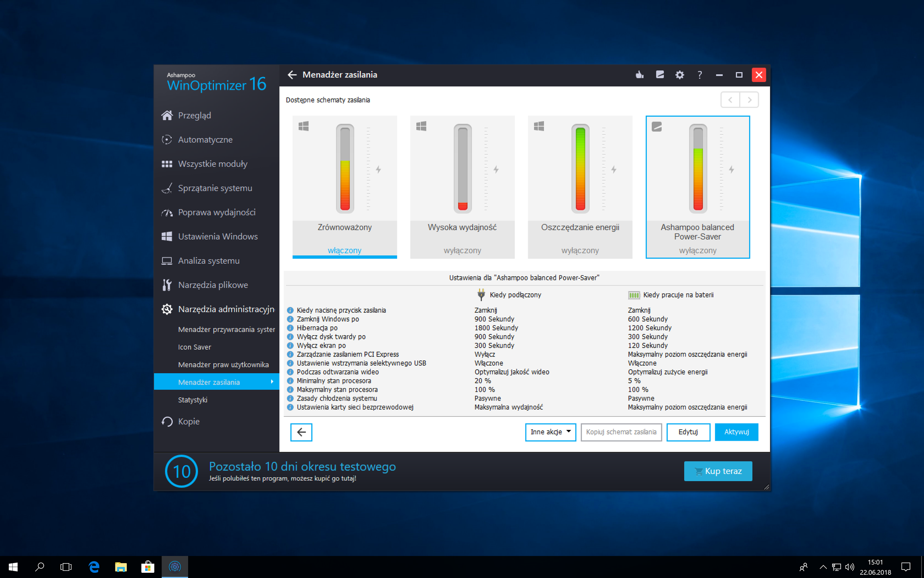This screenshot has height=578, width=924.
Task: Open help with the question mark icon
Action: 699,75
